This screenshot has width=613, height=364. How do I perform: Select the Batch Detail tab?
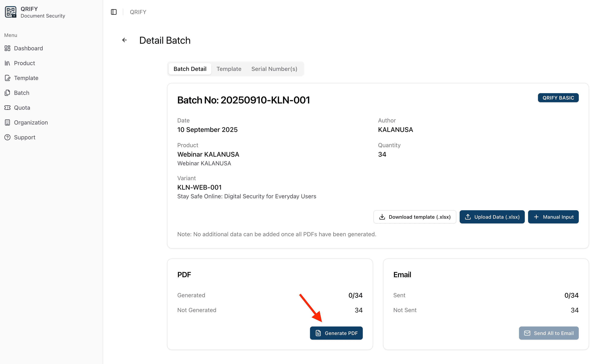(190, 69)
